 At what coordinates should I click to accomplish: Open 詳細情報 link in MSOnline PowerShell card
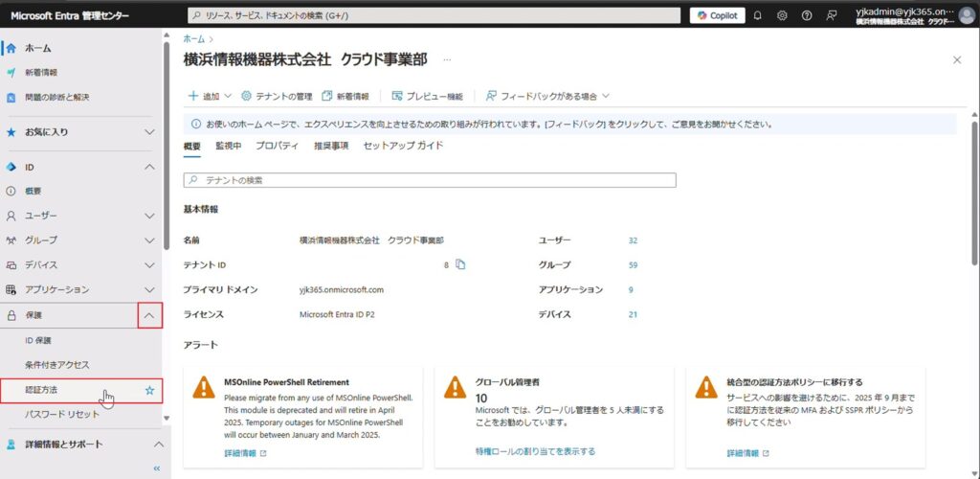(x=245, y=453)
